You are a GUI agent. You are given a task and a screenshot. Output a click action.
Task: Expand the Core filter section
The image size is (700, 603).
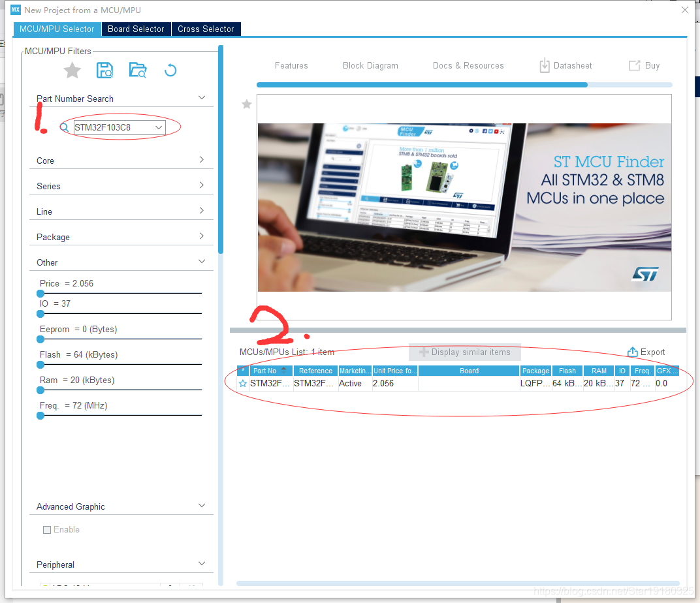pos(202,160)
